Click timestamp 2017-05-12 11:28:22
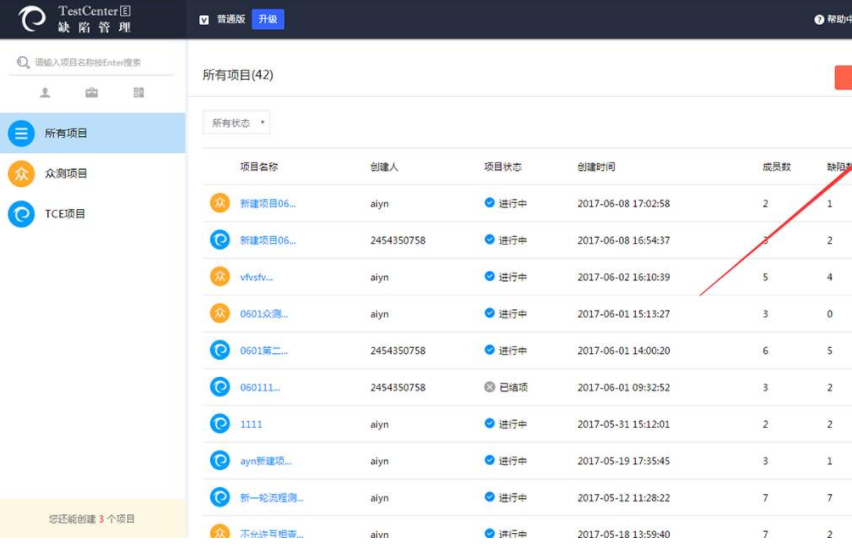This screenshot has height=554, width=852. tap(624, 498)
